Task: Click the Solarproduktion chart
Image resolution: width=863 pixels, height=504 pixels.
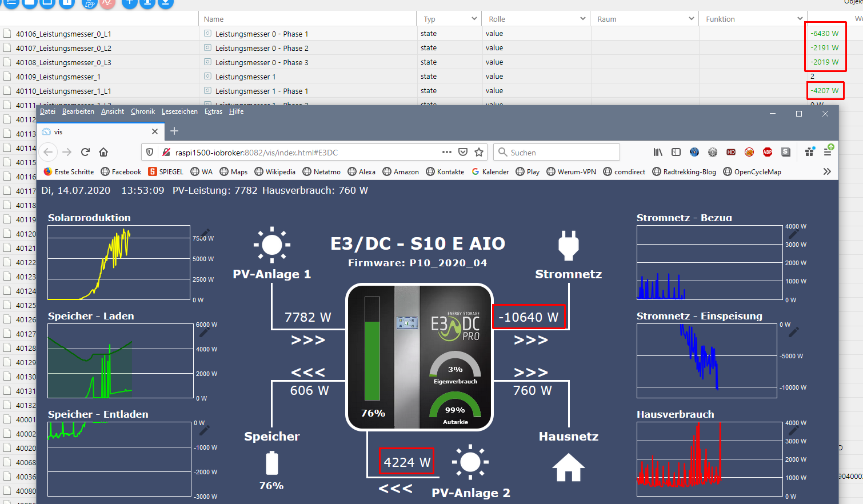Action: [119, 262]
